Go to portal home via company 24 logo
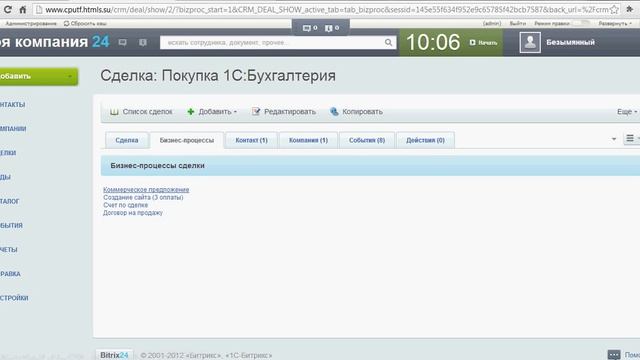640x360 pixels. click(55, 42)
